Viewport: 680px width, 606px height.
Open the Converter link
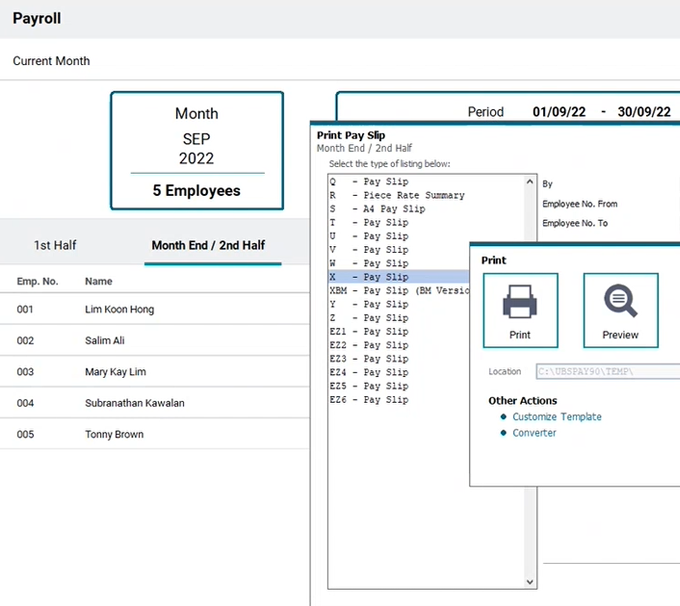pos(534,433)
